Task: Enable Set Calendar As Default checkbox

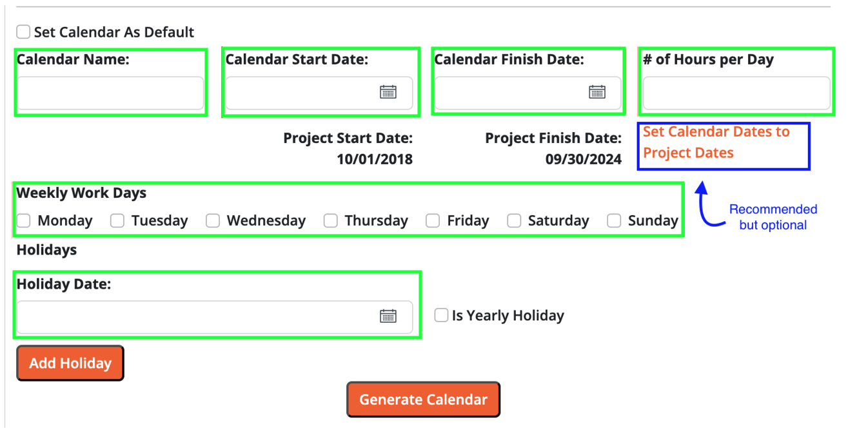Action: (23, 32)
